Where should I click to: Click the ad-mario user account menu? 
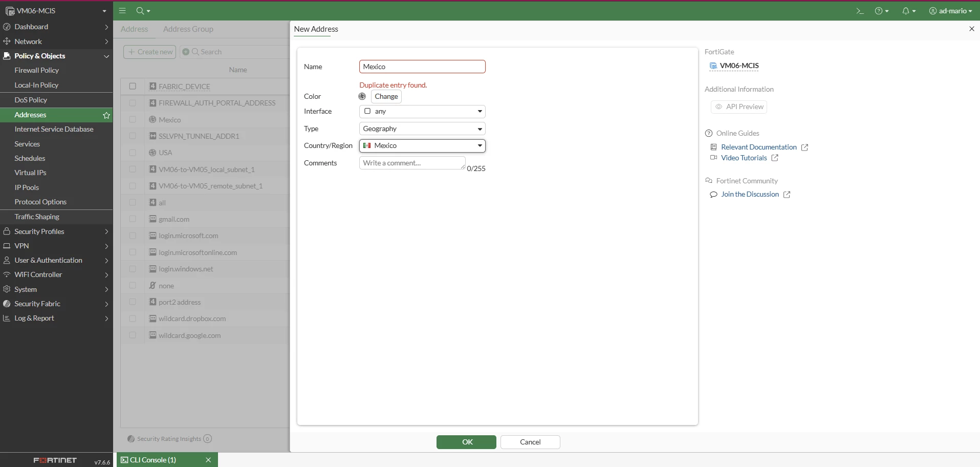tap(951, 11)
